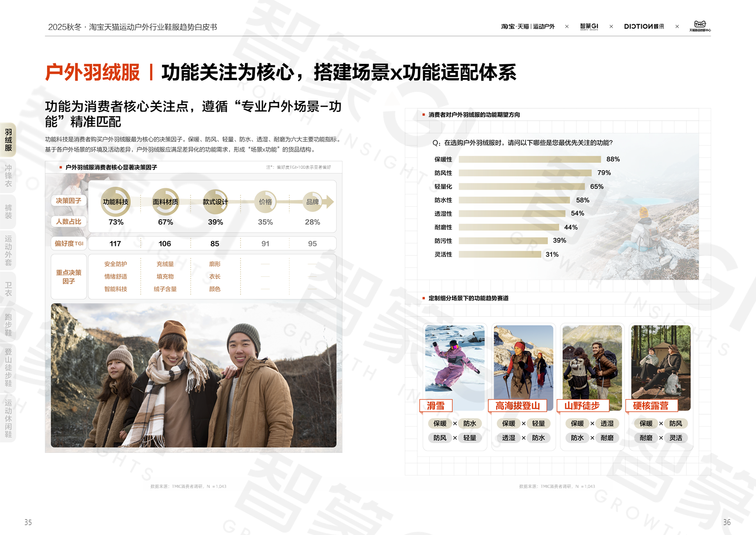Switch to the 冲锋衣 side tab
Viewport: 756px width, 535px height.
click(9, 176)
